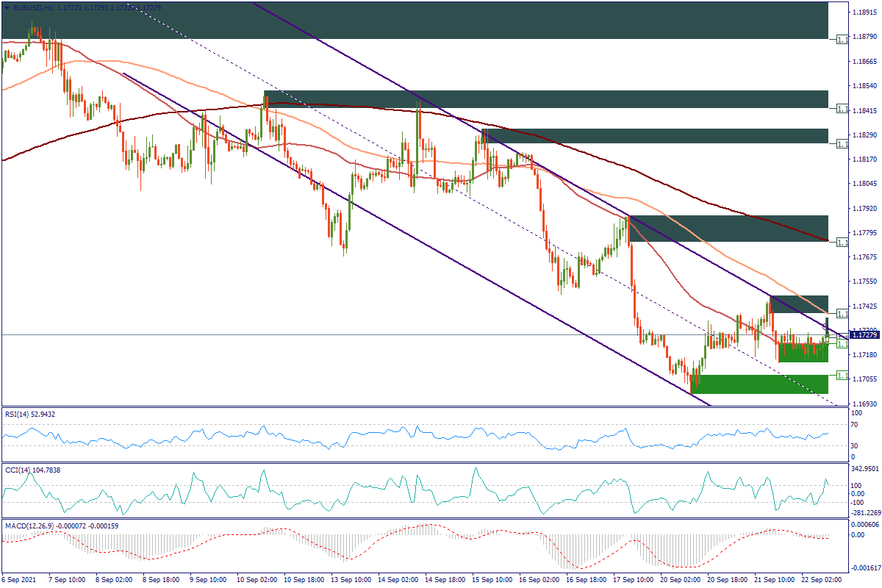Select the dark zone starting at 17 Sep peak
The height and width of the screenshot is (588, 882).
click(728, 228)
